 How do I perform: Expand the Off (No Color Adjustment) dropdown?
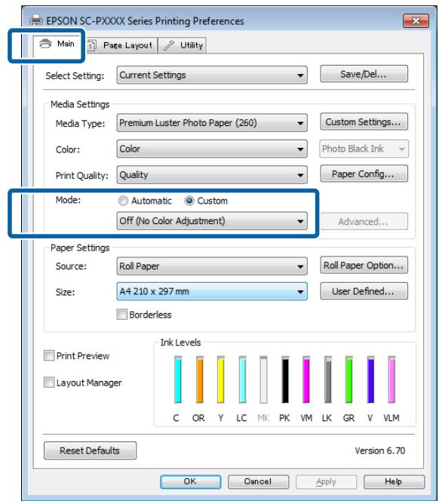(212, 221)
